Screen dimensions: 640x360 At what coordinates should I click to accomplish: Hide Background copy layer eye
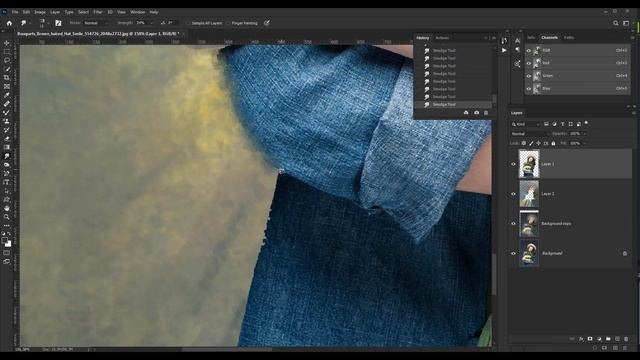coord(513,224)
